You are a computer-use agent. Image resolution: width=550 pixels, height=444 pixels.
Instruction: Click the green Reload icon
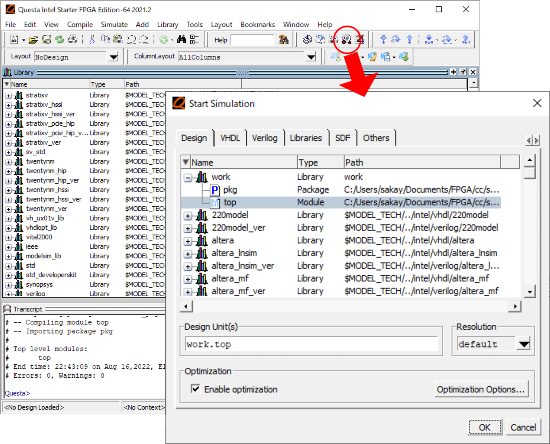point(60,40)
